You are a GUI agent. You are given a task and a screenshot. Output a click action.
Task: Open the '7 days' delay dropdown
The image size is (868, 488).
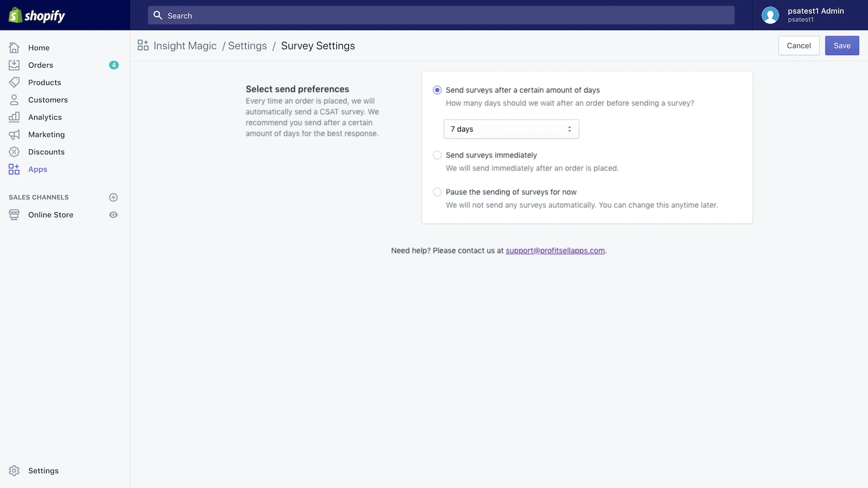click(511, 129)
